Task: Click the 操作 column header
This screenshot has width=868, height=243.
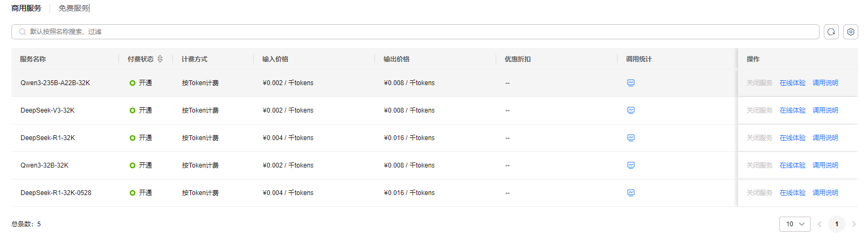Action: (753, 59)
